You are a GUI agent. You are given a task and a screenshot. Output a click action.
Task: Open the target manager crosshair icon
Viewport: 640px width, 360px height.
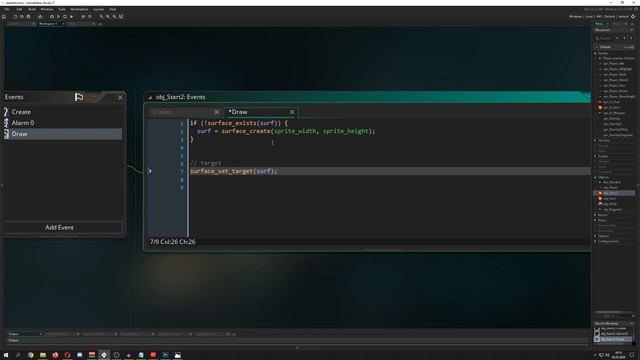point(633,17)
